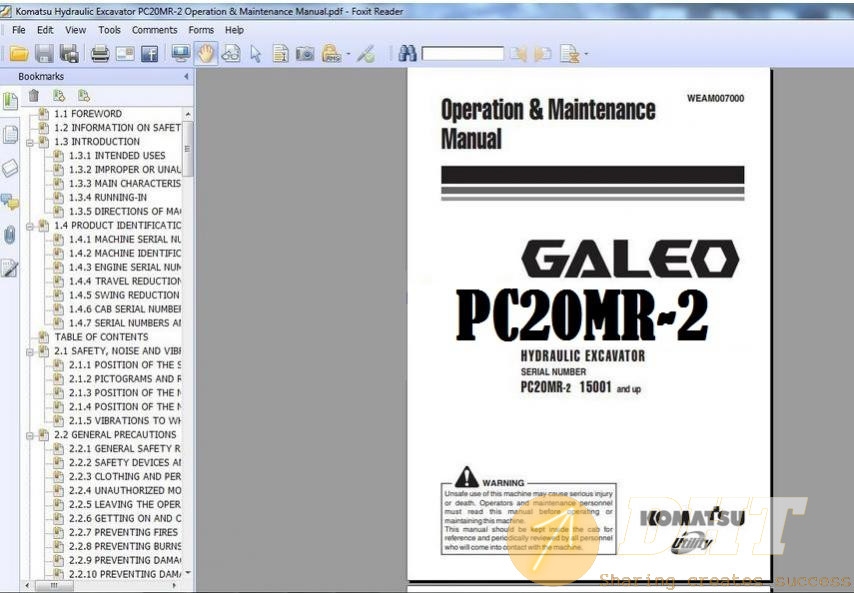Open the Comments menu
Image resolution: width=854 pixels, height=593 pixels.
coord(155,30)
